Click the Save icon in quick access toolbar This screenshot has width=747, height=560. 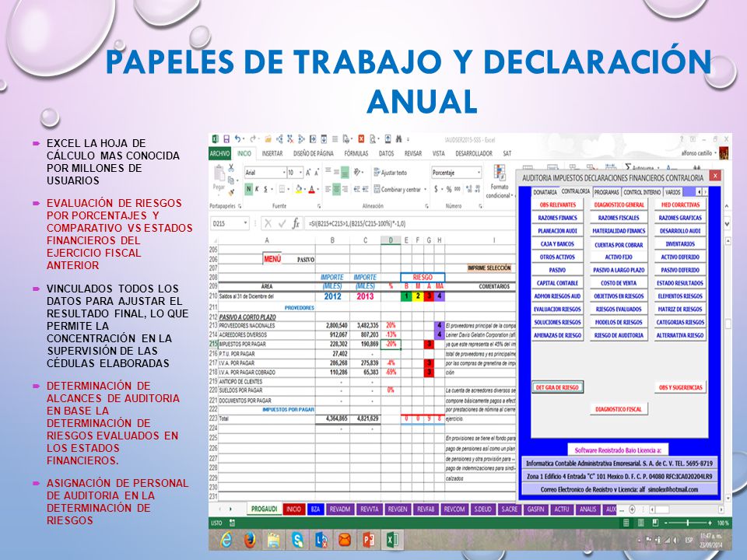click(226, 139)
